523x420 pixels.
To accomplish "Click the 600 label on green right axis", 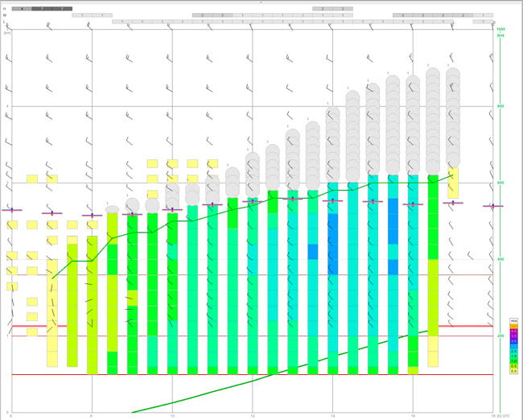I will 500,183.
